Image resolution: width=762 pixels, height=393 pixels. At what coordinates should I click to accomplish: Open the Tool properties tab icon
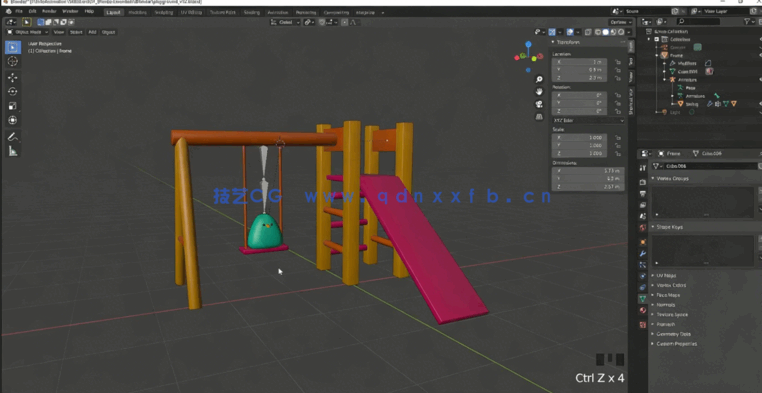tap(643, 167)
